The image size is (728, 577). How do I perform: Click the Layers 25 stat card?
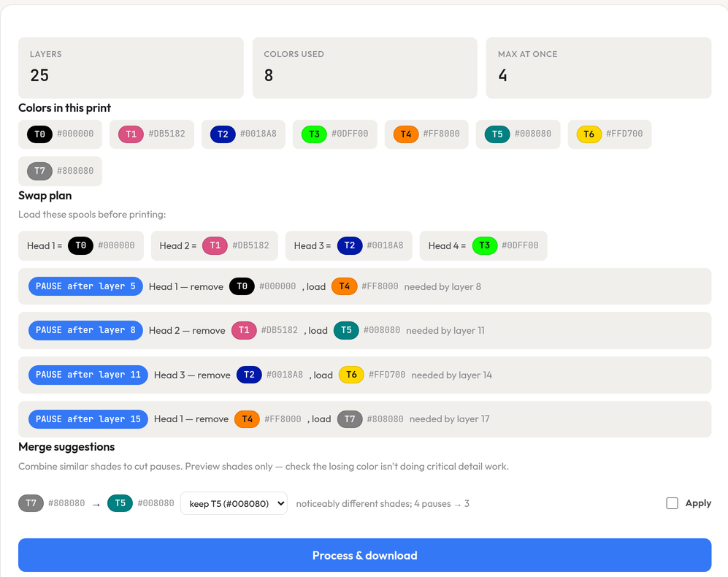coord(131,68)
